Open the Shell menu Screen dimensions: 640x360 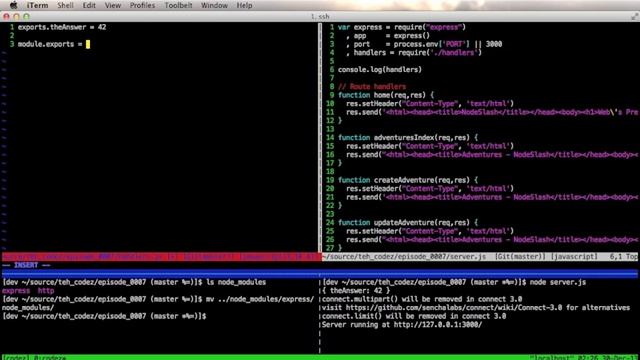point(65,5)
